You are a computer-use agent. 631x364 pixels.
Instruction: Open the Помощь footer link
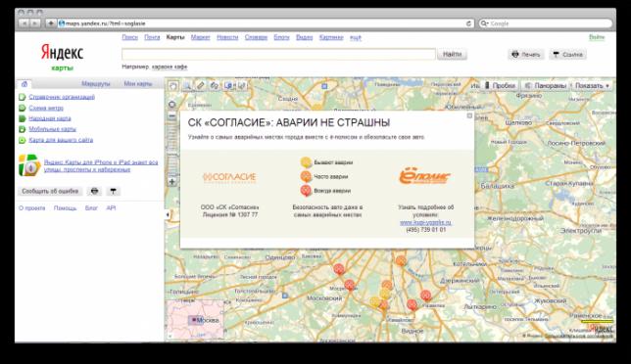pyautogui.click(x=65, y=208)
